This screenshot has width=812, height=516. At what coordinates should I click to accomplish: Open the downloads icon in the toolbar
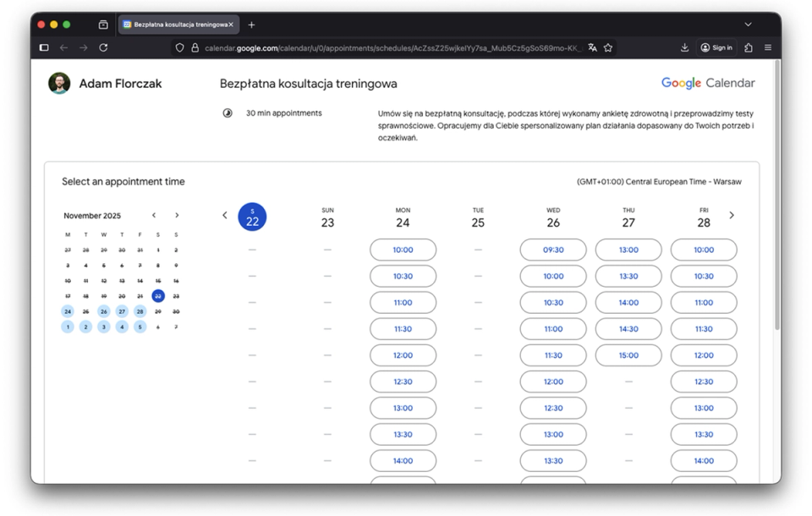point(684,47)
